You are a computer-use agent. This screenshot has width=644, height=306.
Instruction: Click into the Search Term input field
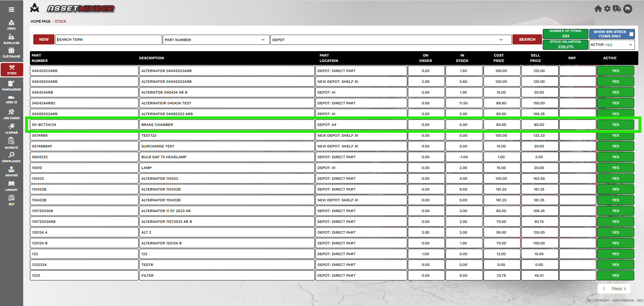[x=108, y=40]
